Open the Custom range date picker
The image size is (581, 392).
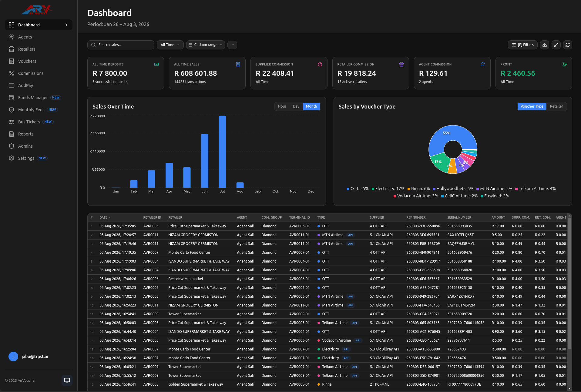tap(206, 45)
